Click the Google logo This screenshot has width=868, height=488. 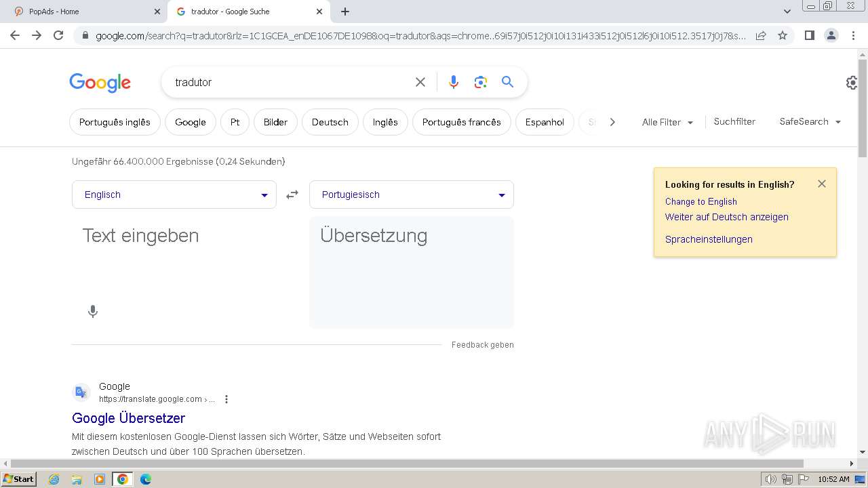pyautogui.click(x=100, y=83)
